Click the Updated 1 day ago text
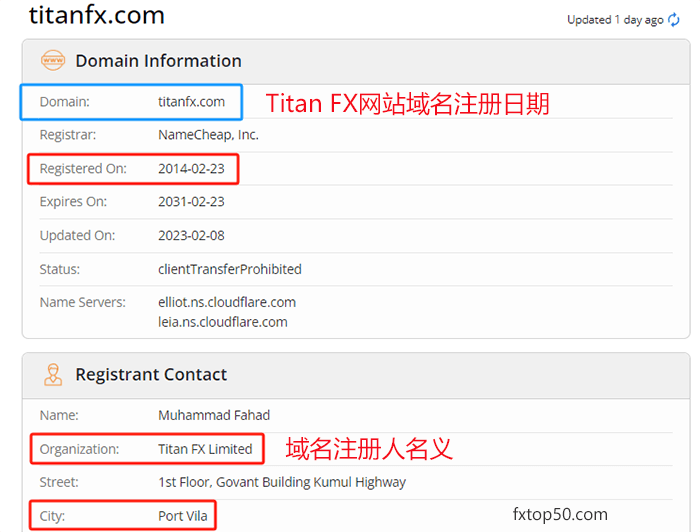This screenshot has height=532, width=700. pos(615,20)
